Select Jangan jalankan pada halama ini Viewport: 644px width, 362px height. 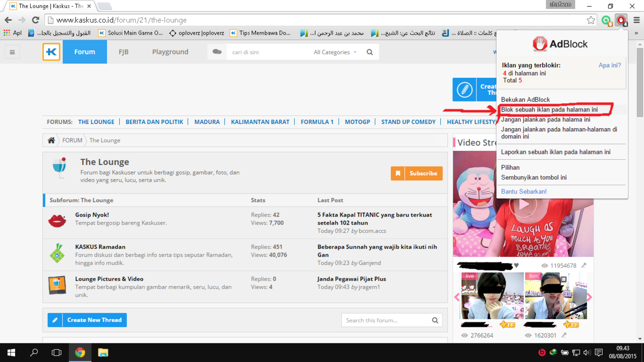pyautogui.click(x=545, y=120)
